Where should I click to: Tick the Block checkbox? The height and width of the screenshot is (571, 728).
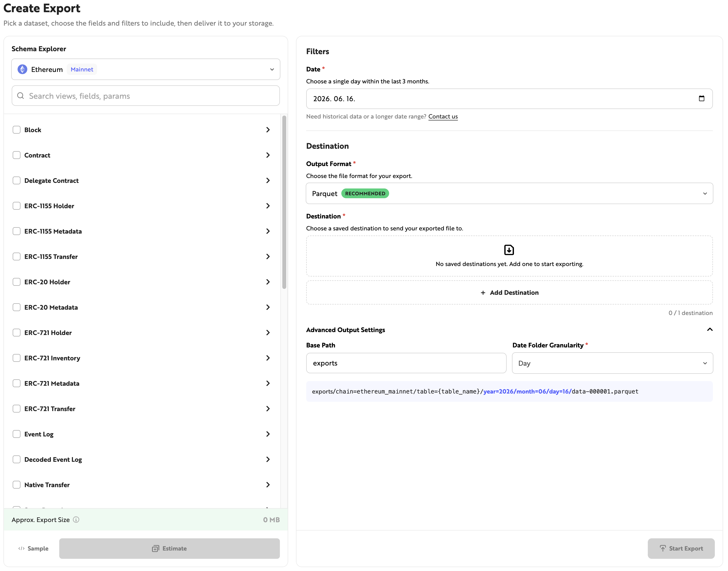click(16, 130)
